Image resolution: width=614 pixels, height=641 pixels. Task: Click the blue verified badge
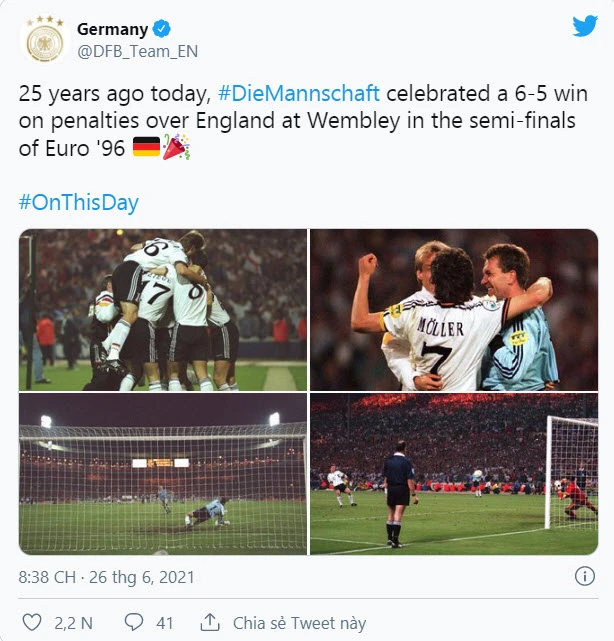pyautogui.click(x=161, y=29)
